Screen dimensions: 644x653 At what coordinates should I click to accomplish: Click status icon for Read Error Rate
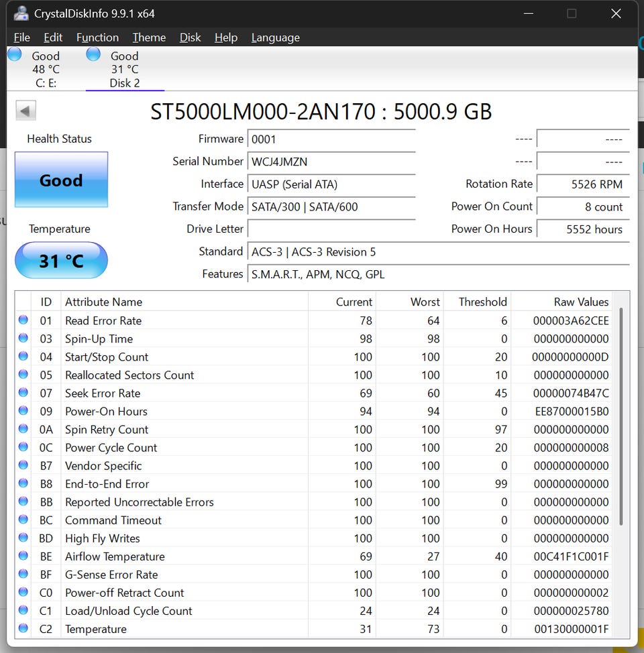point(23,320)
